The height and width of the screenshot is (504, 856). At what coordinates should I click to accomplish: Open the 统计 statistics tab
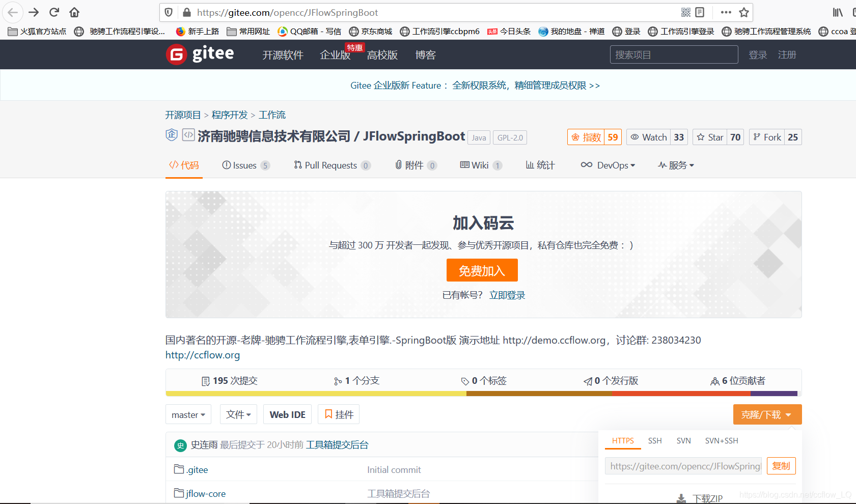click(x=540, y=165)
